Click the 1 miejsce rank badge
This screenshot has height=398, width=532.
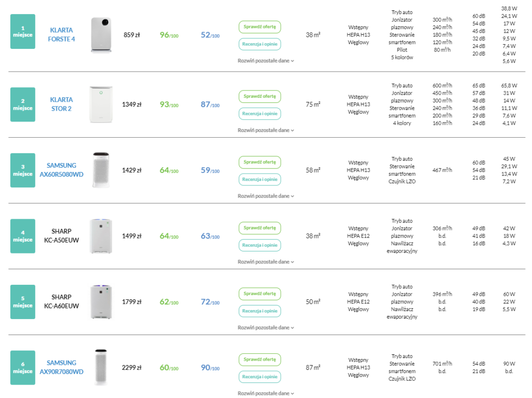(x=23, y=31)
